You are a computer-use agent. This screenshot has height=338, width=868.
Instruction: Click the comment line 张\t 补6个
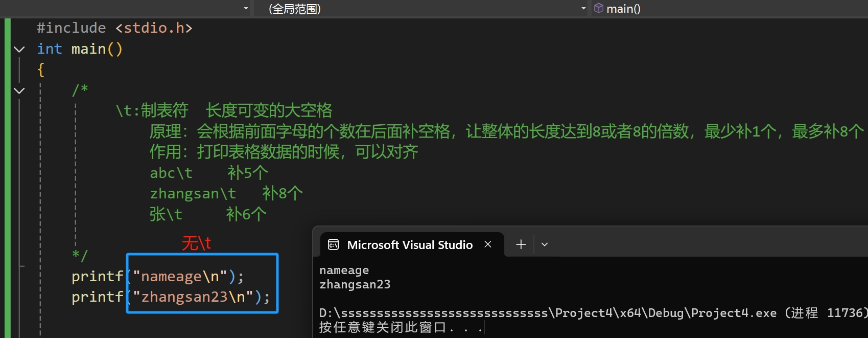coord(208,214)
